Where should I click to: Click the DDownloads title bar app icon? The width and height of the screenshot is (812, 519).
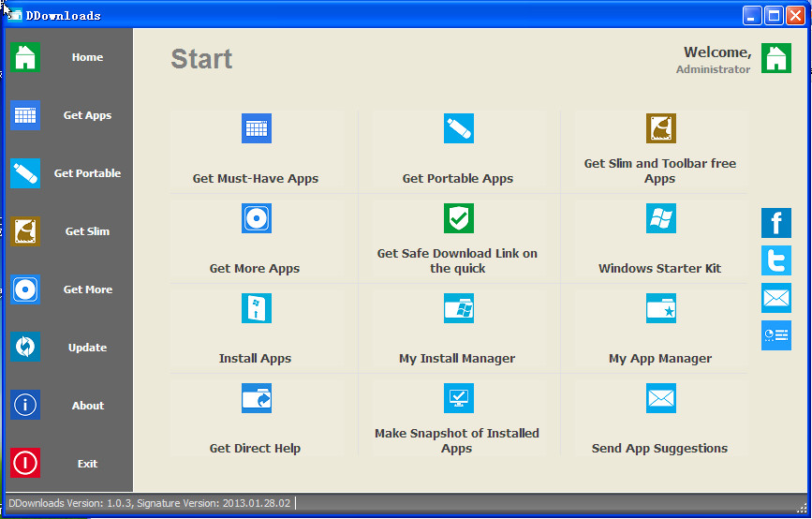coord(14,15)
